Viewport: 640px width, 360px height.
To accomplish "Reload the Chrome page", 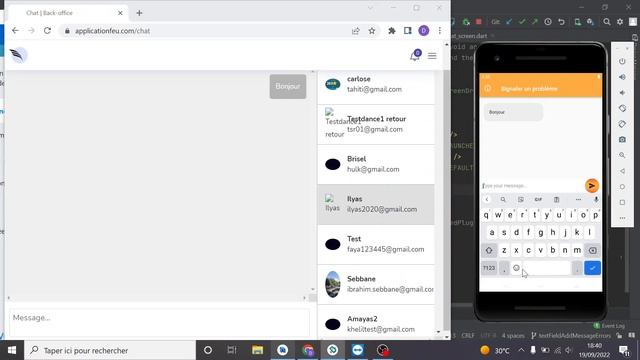I will 47,31.
